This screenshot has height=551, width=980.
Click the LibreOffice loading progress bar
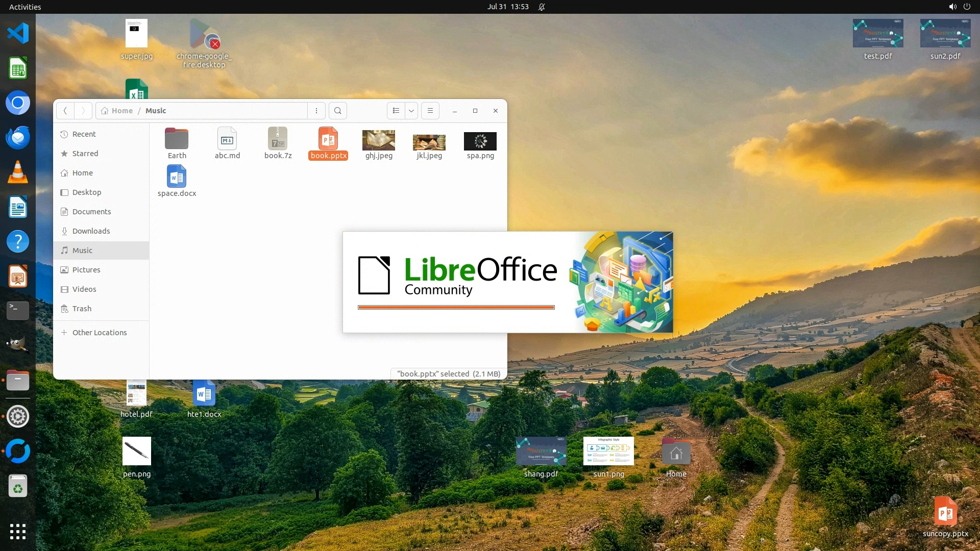pos(456,307)
